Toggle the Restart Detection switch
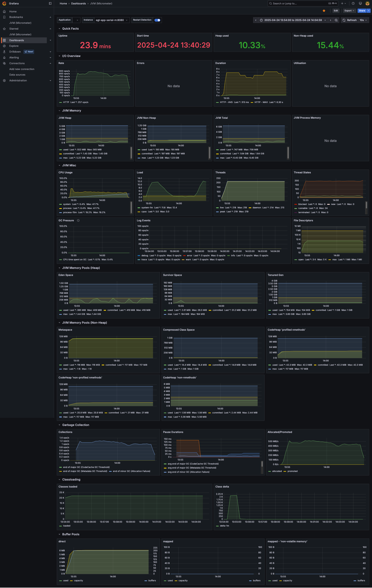The height and width of the screenshot is (588, 372). pos(157,20)
